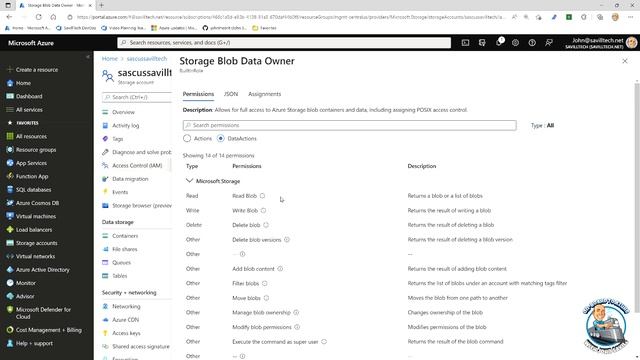Switch to the JSON tab

click(x=231, y=94)
